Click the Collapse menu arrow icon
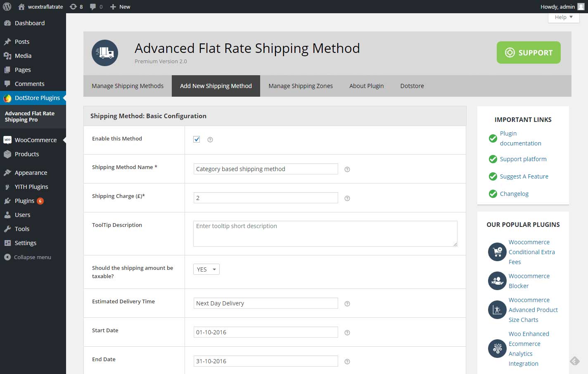Image resolution: width=588 pixels, height=374 pixels. coord(7,257)
